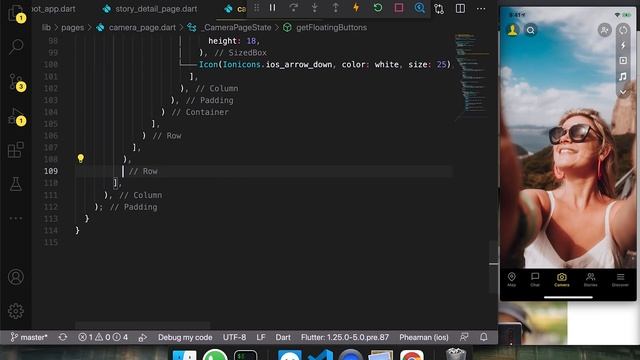The image size is (640, 360).
Task: Open the Camera tab in simulator
Action: [562, 280]
